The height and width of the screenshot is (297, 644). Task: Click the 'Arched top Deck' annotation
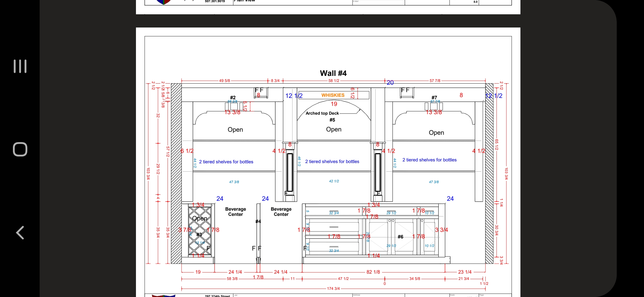322,113
